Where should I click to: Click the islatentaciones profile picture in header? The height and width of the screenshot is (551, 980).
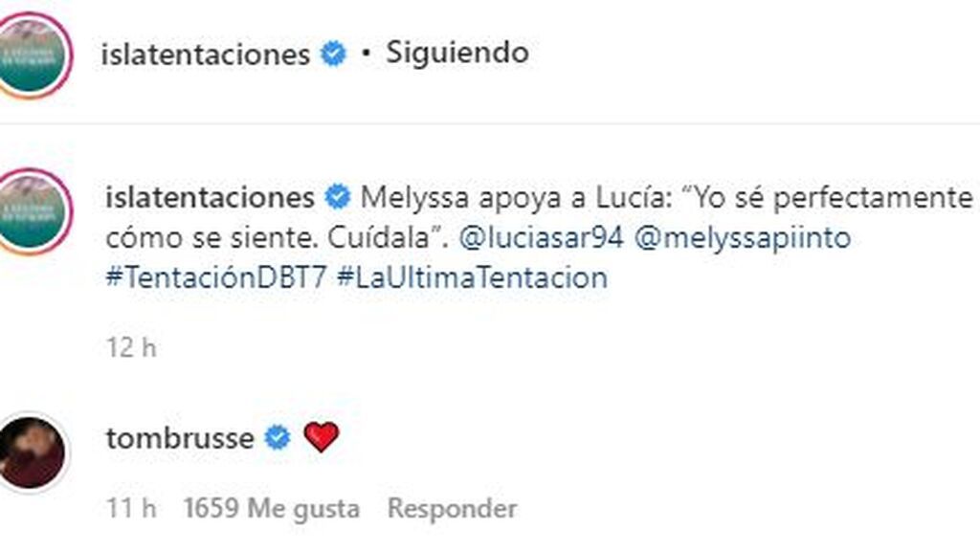[x=34, y=55]
